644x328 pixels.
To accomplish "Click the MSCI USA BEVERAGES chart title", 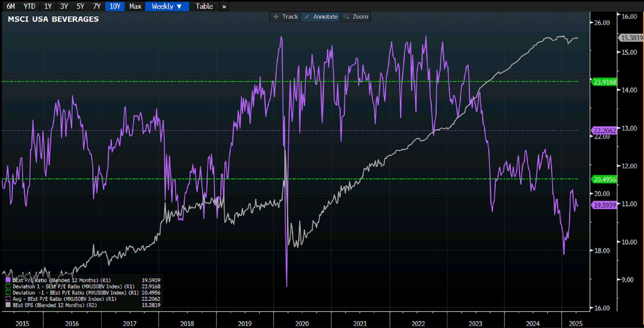I will (x=53, y=19).
